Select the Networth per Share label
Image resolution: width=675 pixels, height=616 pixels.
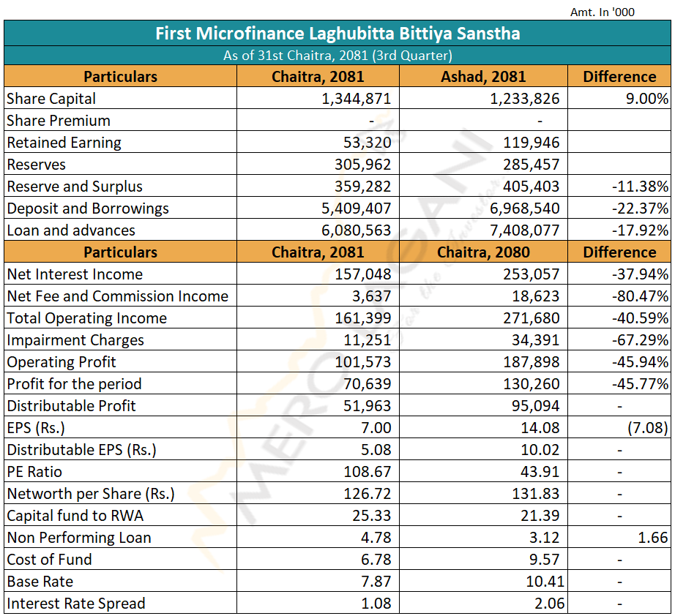(91, 494)
